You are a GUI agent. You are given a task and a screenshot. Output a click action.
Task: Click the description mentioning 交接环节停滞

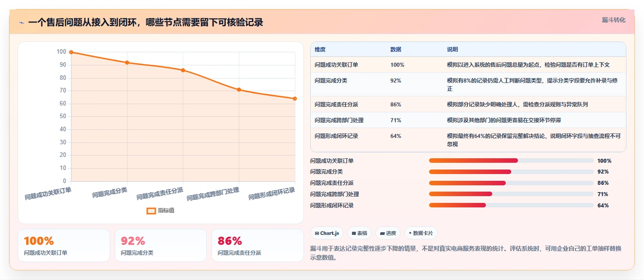click(x=504, y=120)
